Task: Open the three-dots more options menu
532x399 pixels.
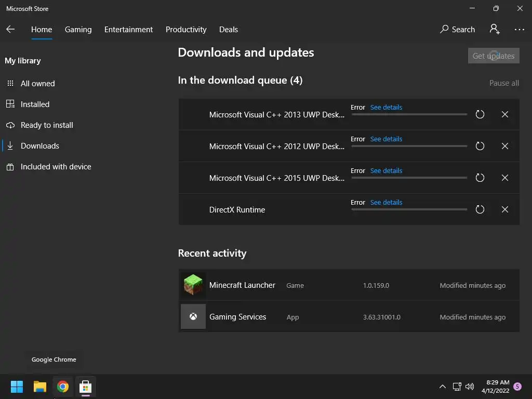Action: pyautogui.click(x=519, y=30)
